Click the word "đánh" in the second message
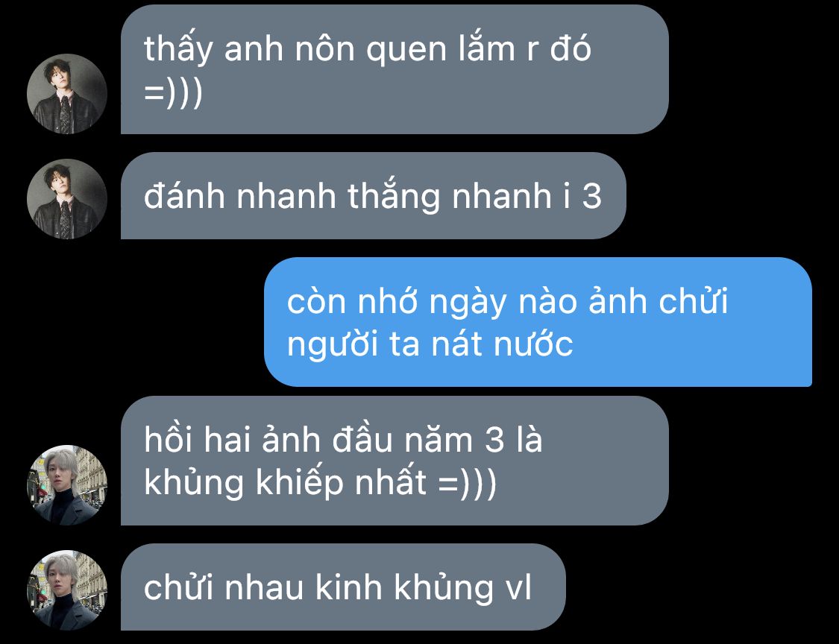 click(185, 196)
